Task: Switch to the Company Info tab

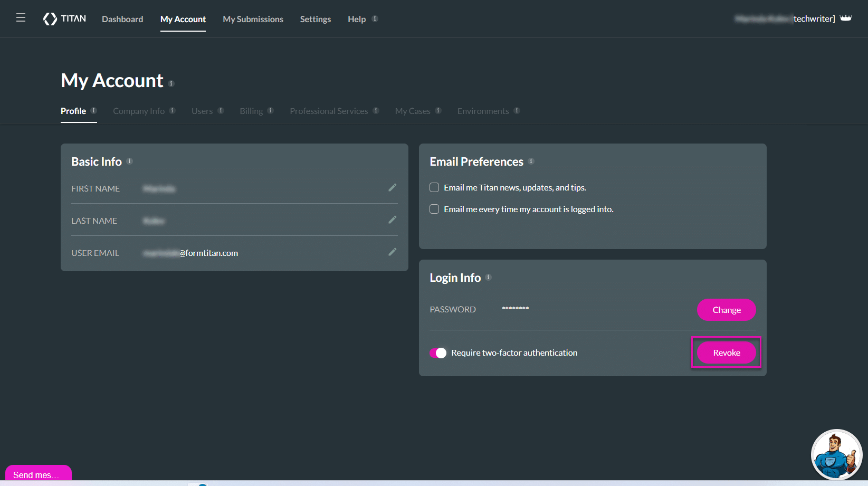Action: click(139, 111)
